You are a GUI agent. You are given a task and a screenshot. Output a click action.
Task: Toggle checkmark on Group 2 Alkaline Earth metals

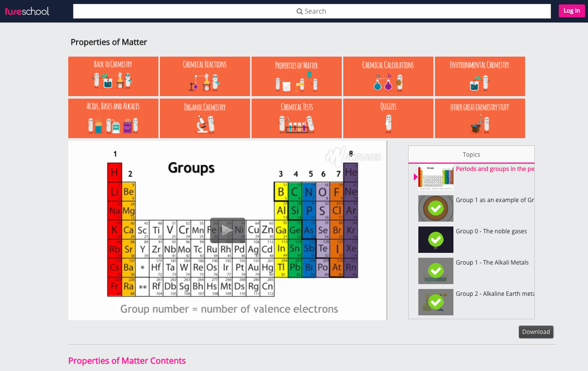pyautogui.click(x=435, y=302)
